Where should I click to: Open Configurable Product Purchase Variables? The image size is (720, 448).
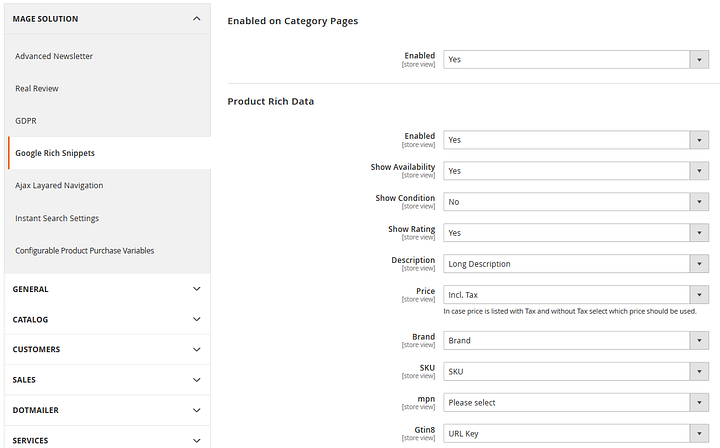pos(85,250)
